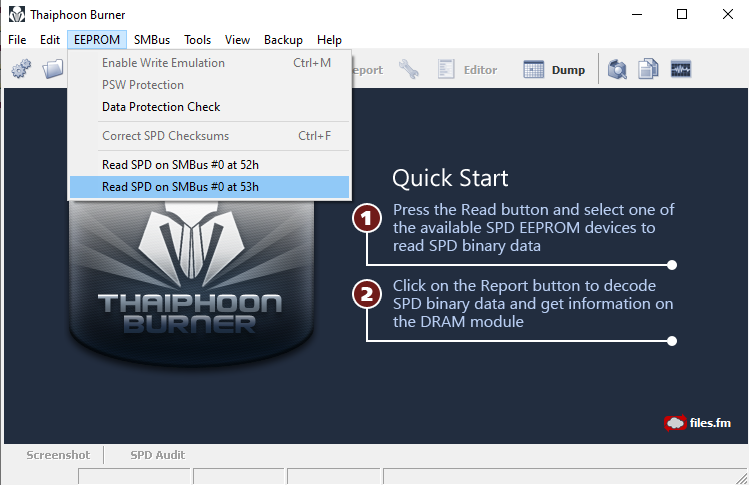Open the Help menu
Screen dimensions: 749x485
pyautogui.click(x=329, y=40)
